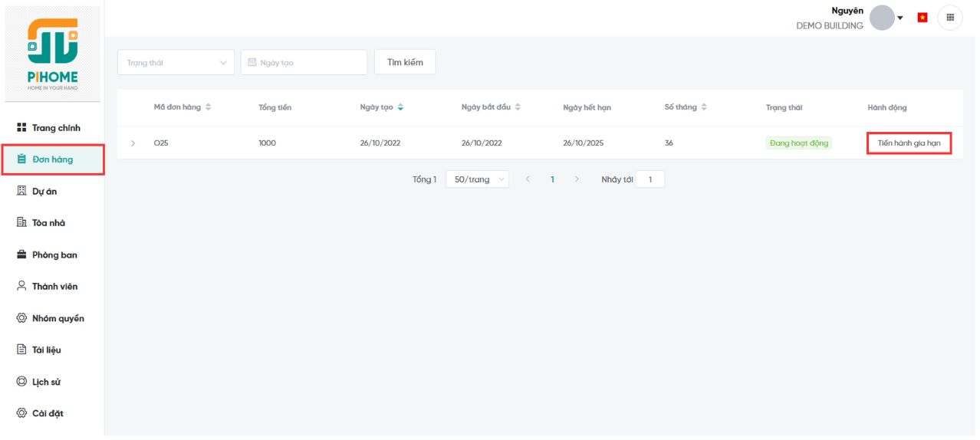Image resolution: width=980 pixels, height=440 pixels.
Task: Sort by Số tháng column
Action: [x=704, y=107]
